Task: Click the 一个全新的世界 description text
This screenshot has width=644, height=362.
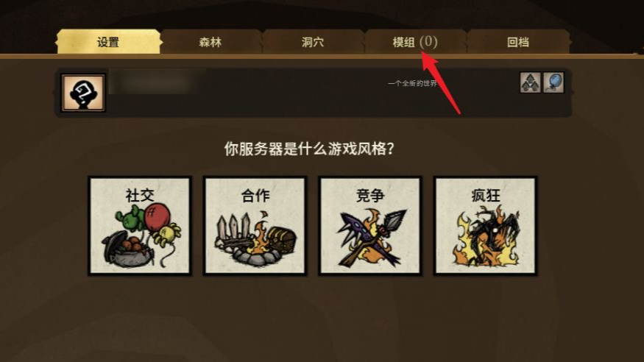Action: [412, 83]
